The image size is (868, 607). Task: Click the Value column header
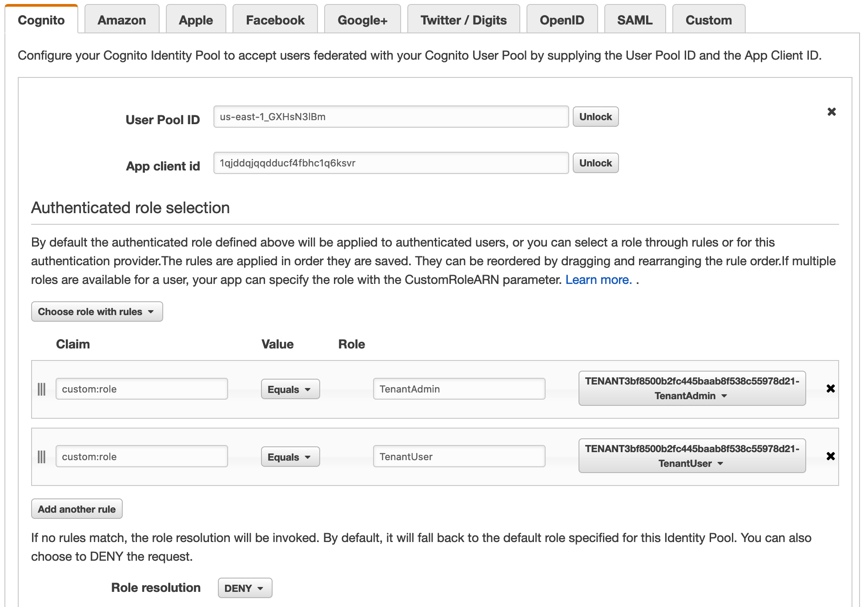coord(277,344)
